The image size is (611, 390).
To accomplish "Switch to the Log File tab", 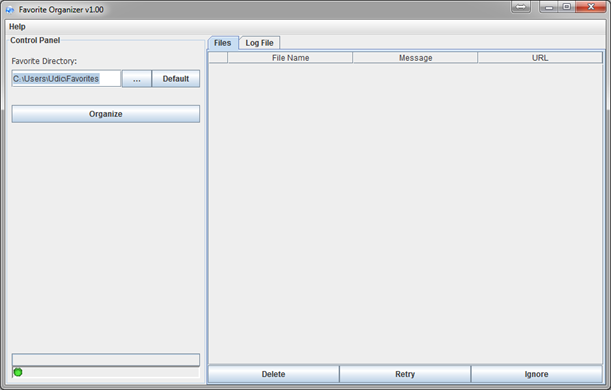I will click(x=260, y=43).
